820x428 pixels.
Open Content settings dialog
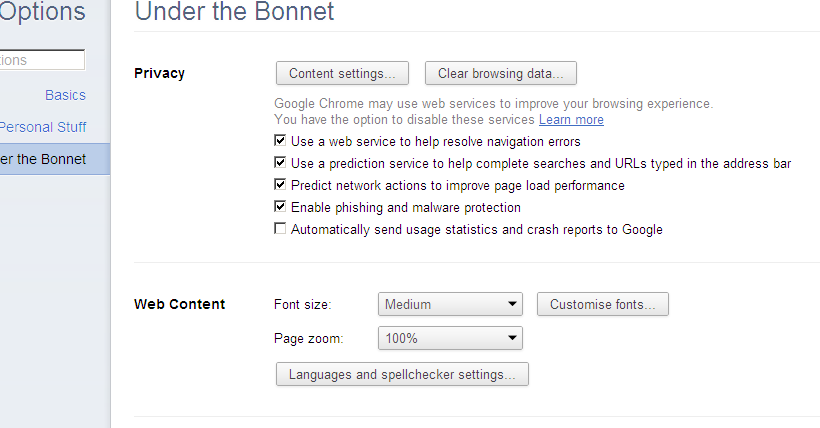tap(342, 73)
